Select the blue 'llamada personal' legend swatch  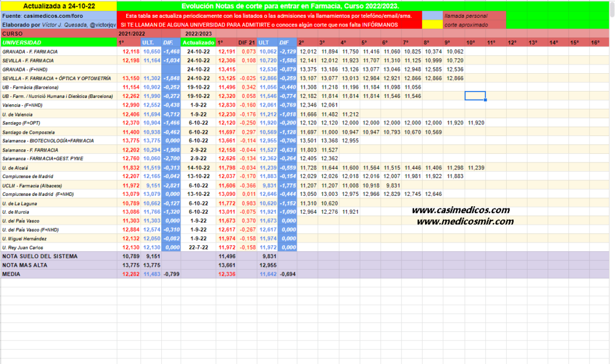[432, 16]
